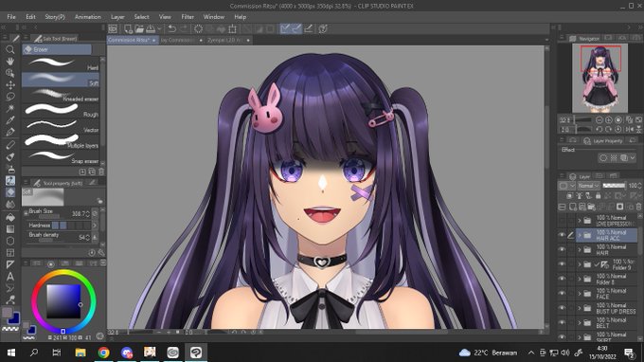Click the Save icon in the command bar

coord(151,28)
